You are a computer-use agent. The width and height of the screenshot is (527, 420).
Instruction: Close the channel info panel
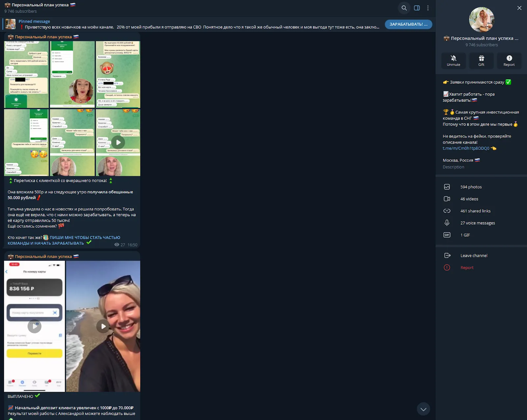point(519,8)
